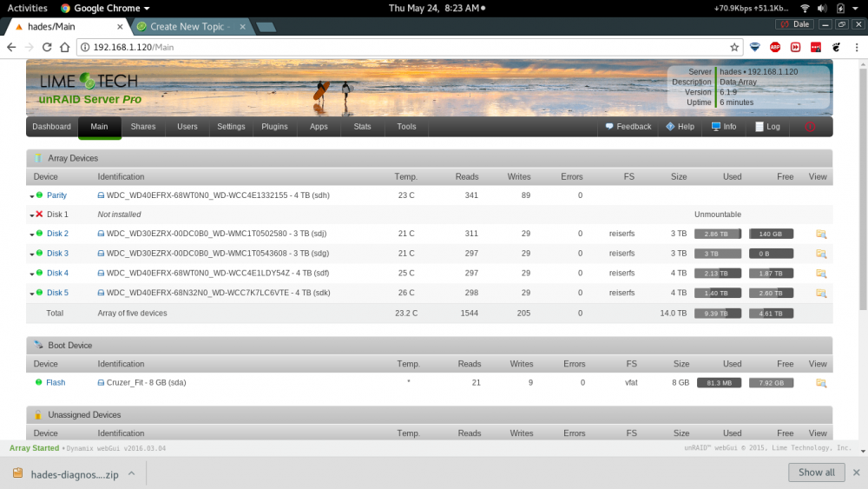Go to Chrome home page icon
868x489 pixels.
(65, 47)
